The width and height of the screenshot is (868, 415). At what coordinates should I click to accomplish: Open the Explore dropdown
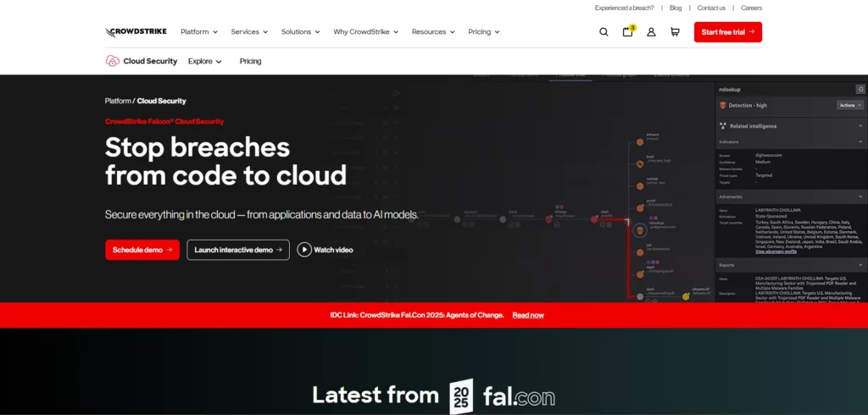(x=205, y=62)
